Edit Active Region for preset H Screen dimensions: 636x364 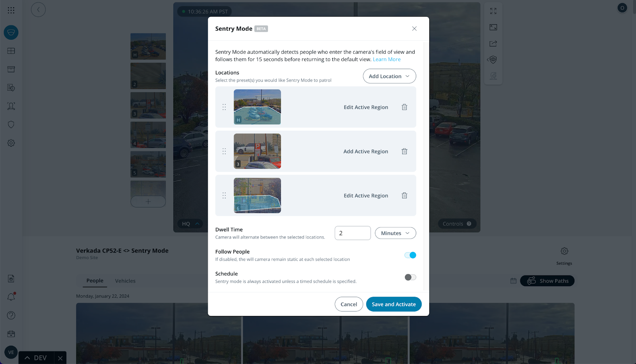[366, 107]
